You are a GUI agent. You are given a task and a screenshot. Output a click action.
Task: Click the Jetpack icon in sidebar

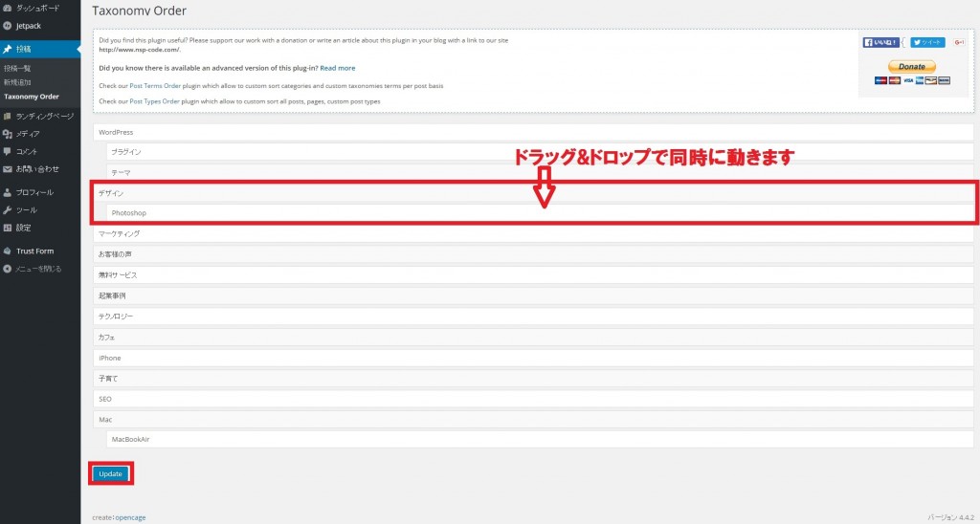pos(8,26)
